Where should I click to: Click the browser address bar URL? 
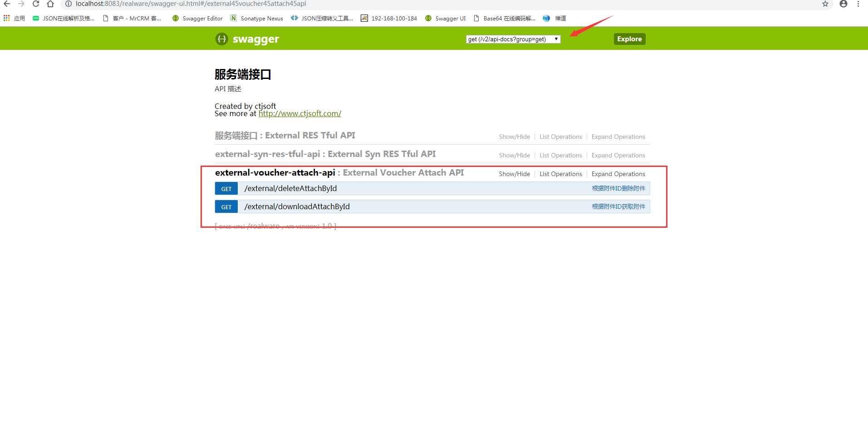tap(191, 4)
